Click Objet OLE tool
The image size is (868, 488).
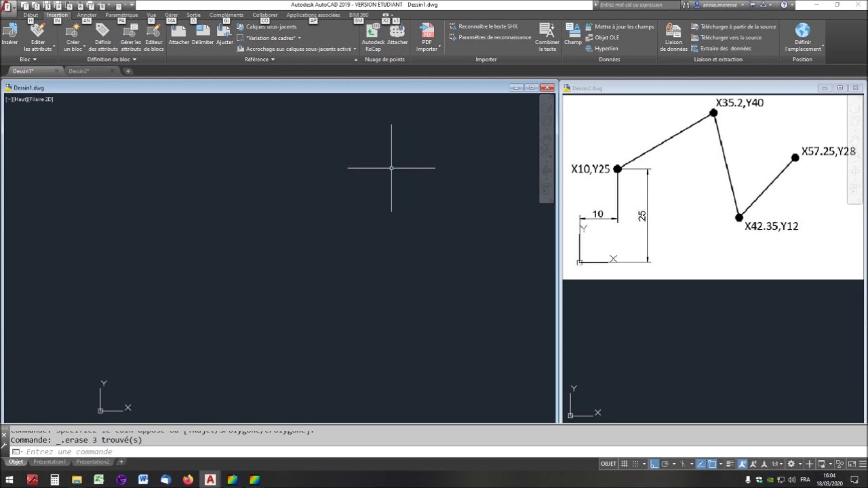click(602, 37)
